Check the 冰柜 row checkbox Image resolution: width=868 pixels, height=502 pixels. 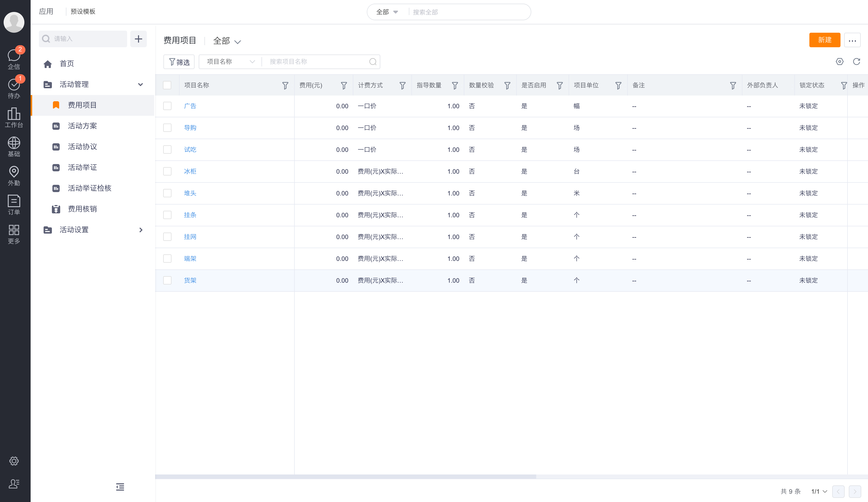point(167,171)
